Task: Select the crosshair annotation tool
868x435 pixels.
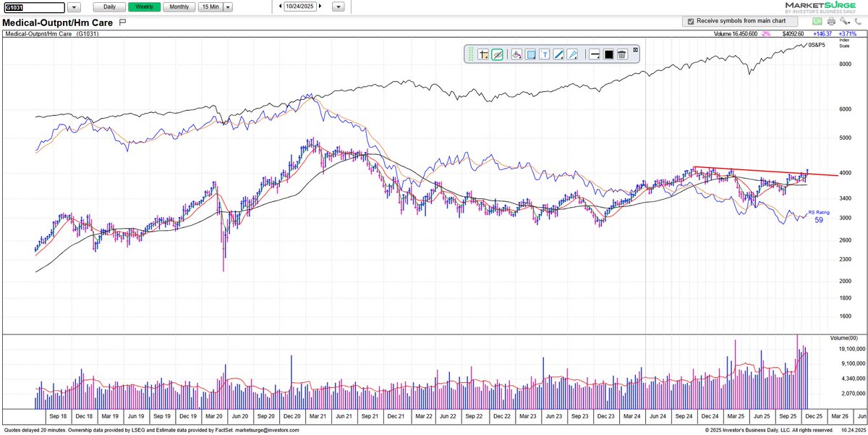Action: (x=482, y=54)
